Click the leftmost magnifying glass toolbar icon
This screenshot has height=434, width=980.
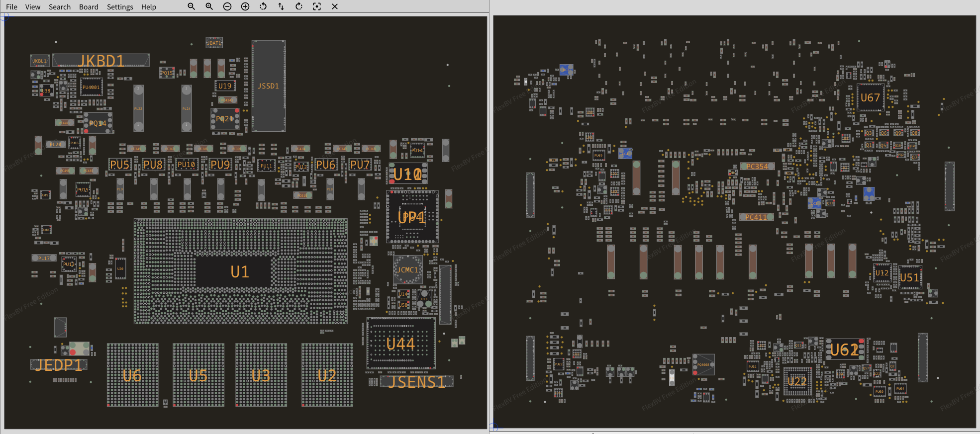(x=191, y=6)
